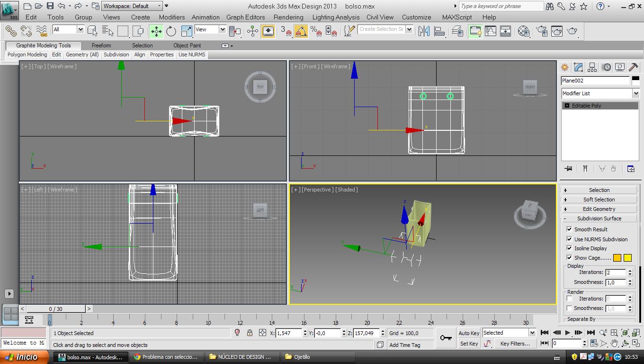644x364 pixels.
Task: Switch to the Motion command panel
Action: (x=606, y=67)
